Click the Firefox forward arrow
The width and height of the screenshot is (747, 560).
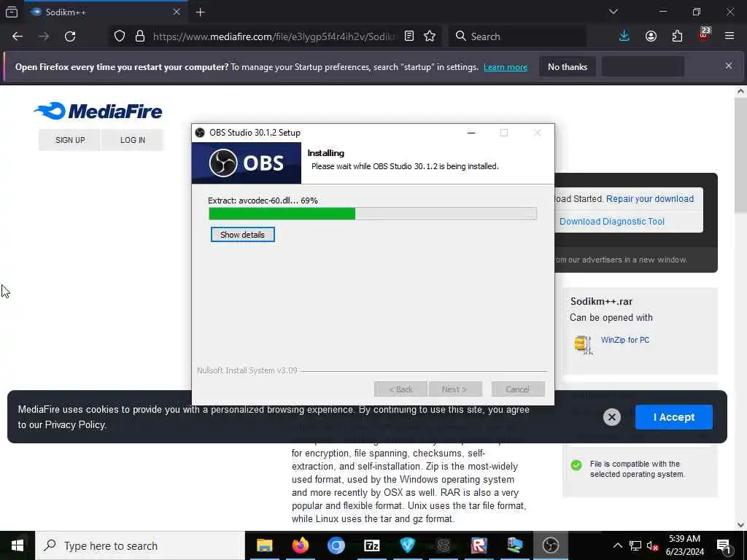pyautogui.click(x=43, y=36)
